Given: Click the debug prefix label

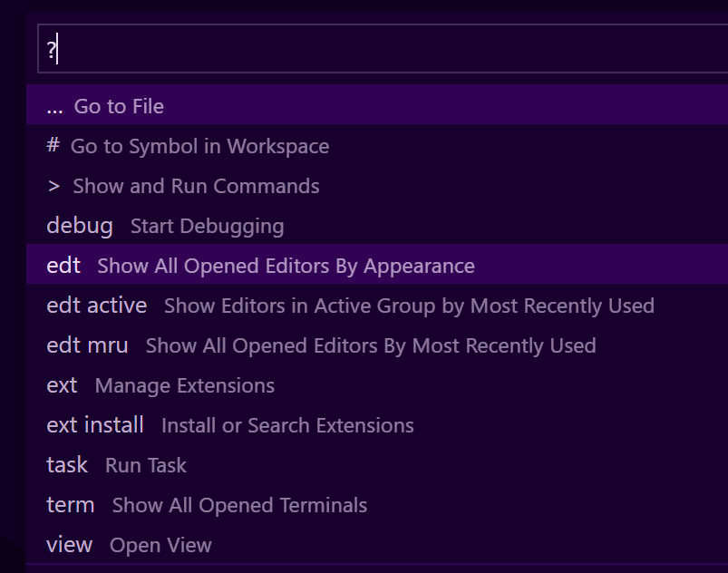Looking at the screenshot, I should click(x=79, y=226).
